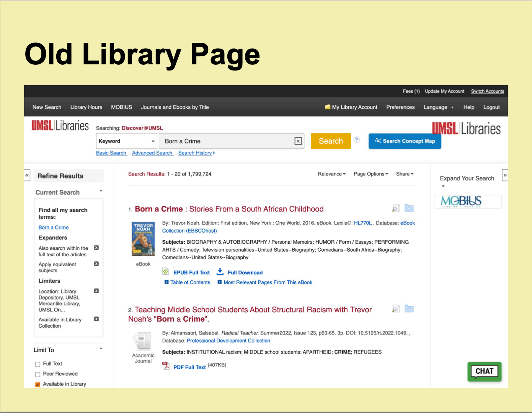
Task: Open search help question mark icon
Action: (x=357, y=140)
